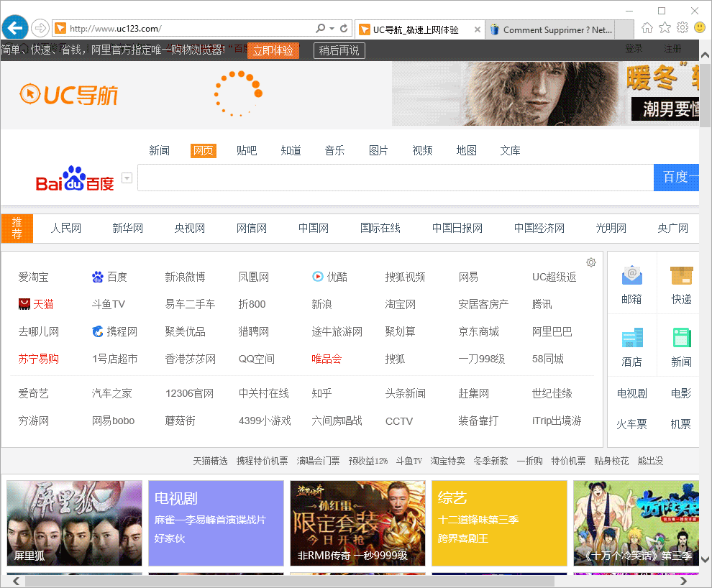The height and width of the screenshot is (588, 712).
Task: Switch to Comment Supprimer tab
Action: click(x=551, y=29)
